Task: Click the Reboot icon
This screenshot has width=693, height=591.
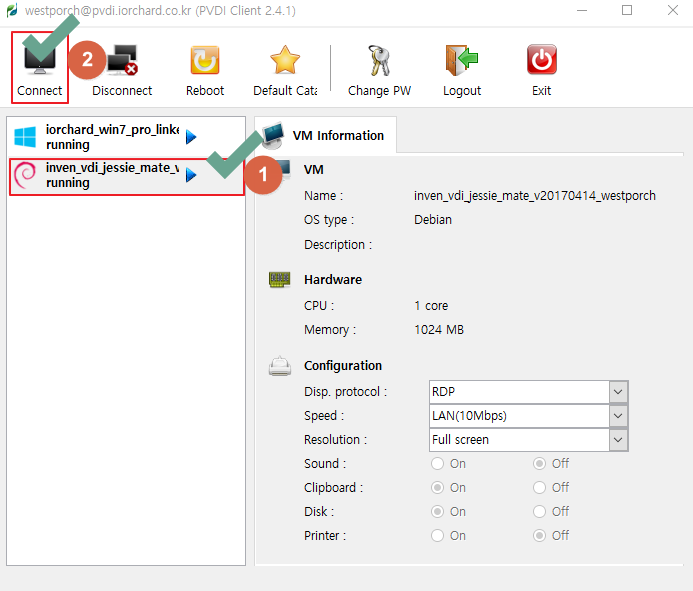Action: [x=205, y=60]
